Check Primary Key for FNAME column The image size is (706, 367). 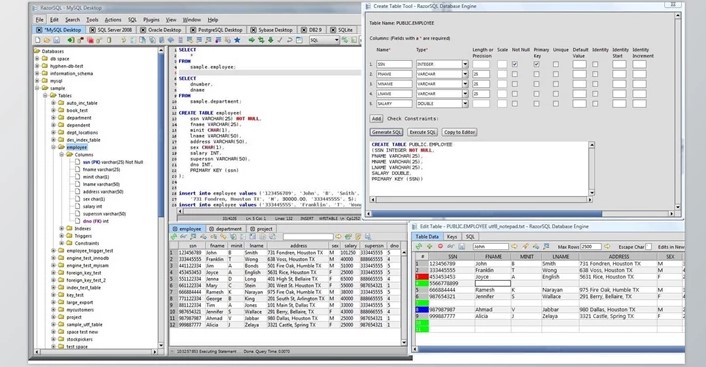(x=536, y=74)
